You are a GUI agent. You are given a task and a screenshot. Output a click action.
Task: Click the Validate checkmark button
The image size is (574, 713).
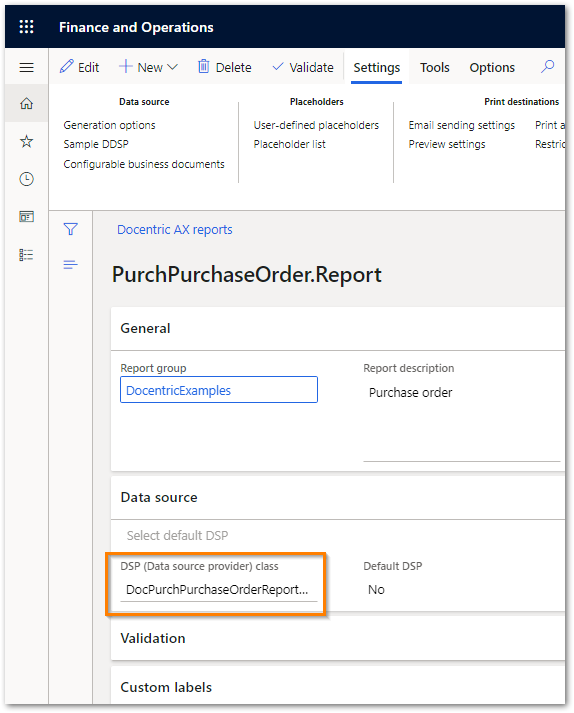tap(303, 67)
